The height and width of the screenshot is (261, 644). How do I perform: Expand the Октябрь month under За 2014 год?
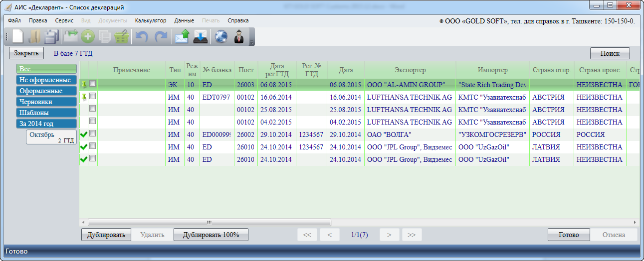pos(51,137)
